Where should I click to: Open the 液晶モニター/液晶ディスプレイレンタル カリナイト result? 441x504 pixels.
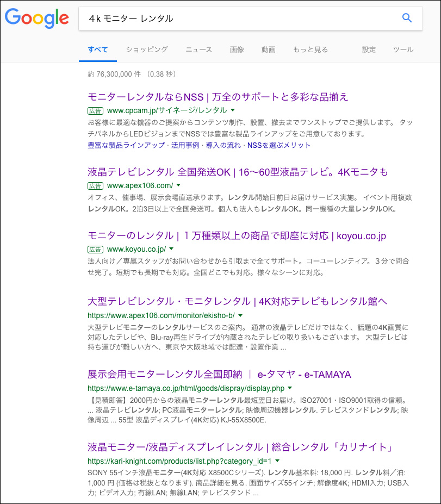pos(240,447)
